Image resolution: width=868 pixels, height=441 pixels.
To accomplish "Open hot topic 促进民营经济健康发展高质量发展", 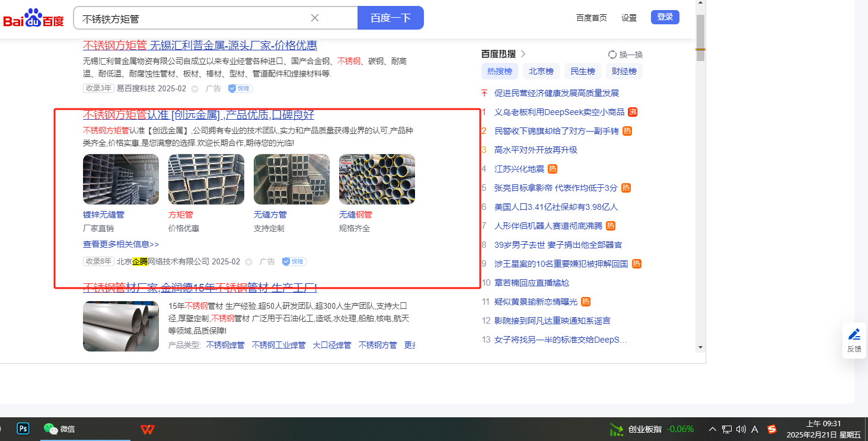I will click(x=557, y=93).
